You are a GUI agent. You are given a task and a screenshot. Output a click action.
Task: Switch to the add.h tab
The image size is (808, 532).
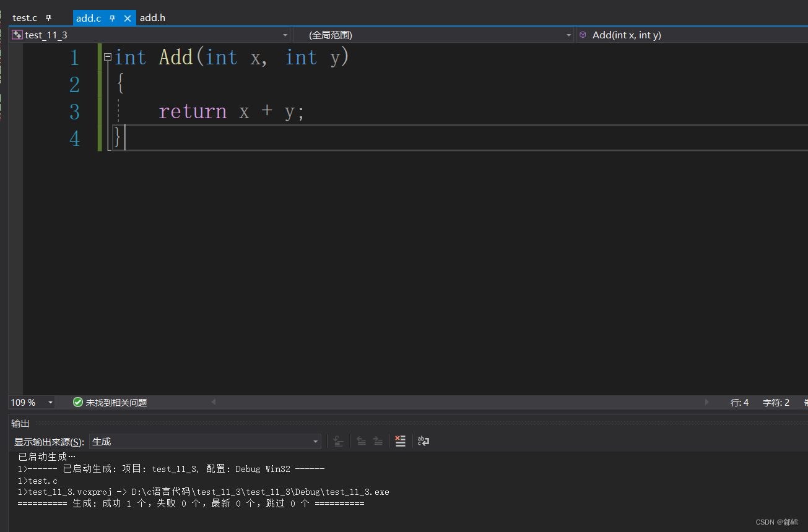(x=152, y=18)
